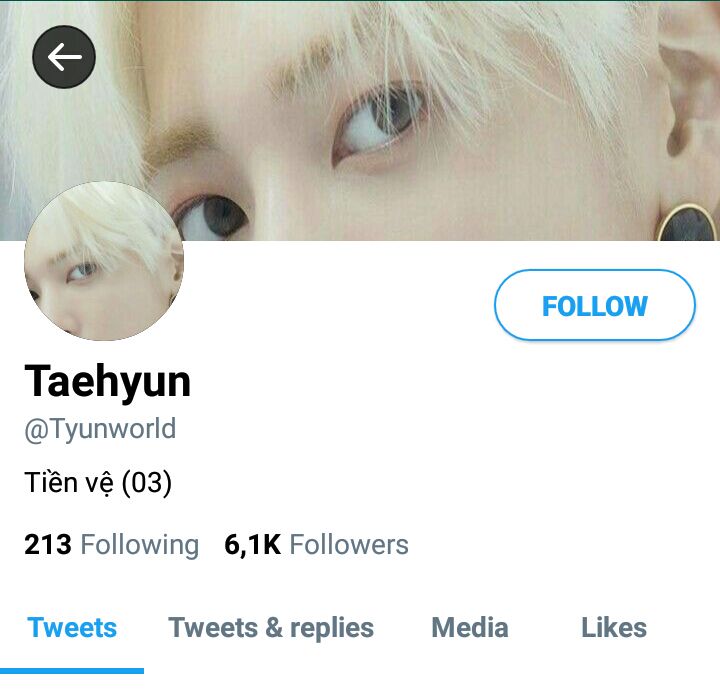Open the 213 Following list
The image size is (720, 690).
(x=112, y=545)
